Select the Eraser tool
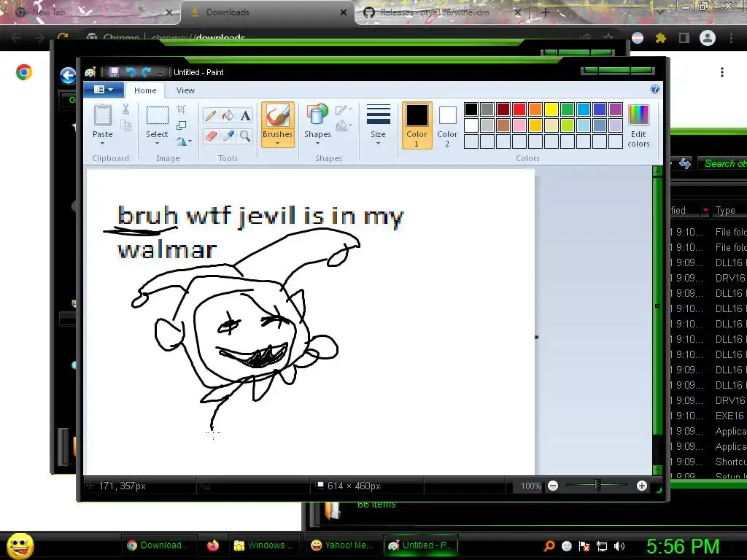747x560 pixels. point(211,136)
